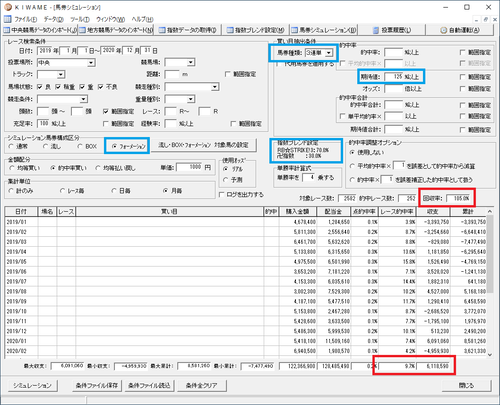Select 均等買い radio option
This screenshot has height=405, width=500.
[x=12, y=168]
